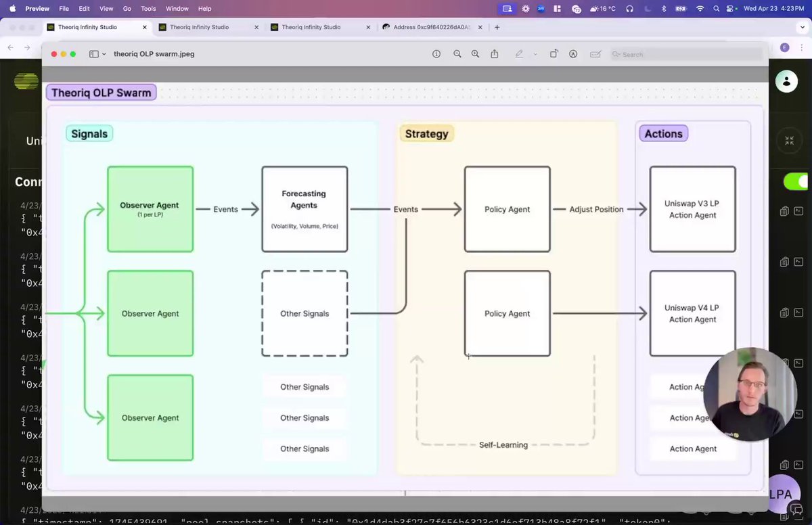Open the Help menu
Viewport: 812px width, 525px height.
[x=205, y=9]
